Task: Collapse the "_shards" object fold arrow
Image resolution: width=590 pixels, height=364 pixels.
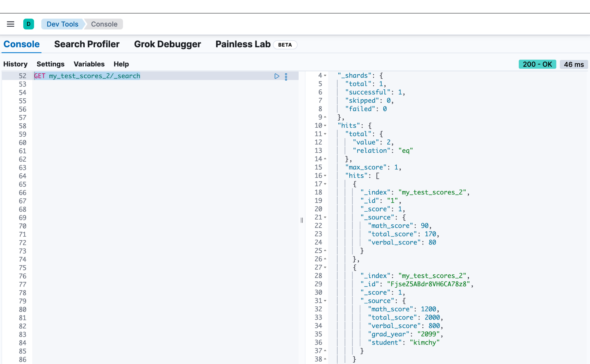Action: [x=325, y=75]
